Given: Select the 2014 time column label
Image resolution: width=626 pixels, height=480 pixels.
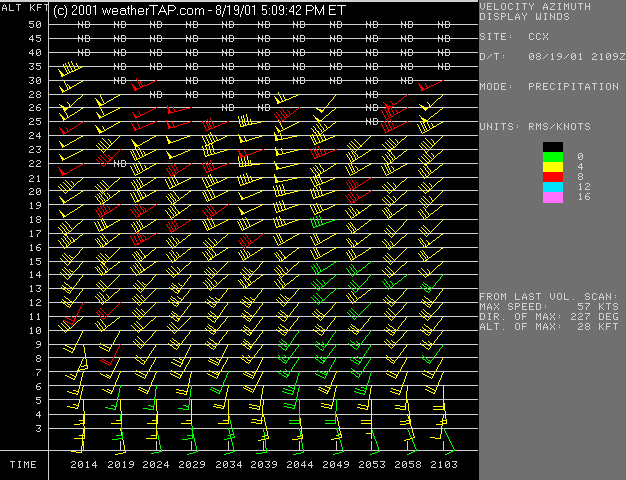Looking at the screenshot, I should click(x=84, y=465).
